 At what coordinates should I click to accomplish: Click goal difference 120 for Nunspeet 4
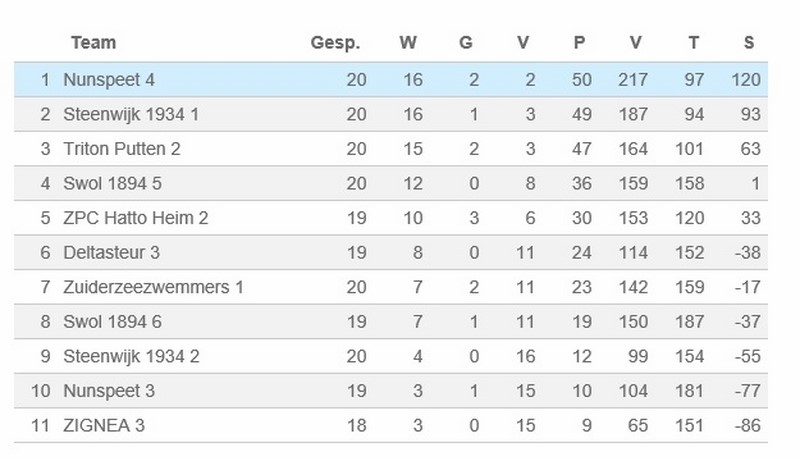point(746,80)
